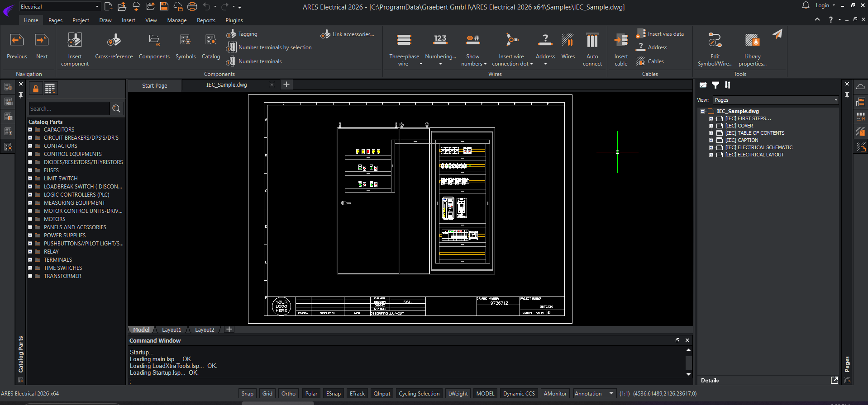The width and height of the screenshot is (868, 405).
Task: Click the Three-phase wire icon
Action: coord(404,41)
